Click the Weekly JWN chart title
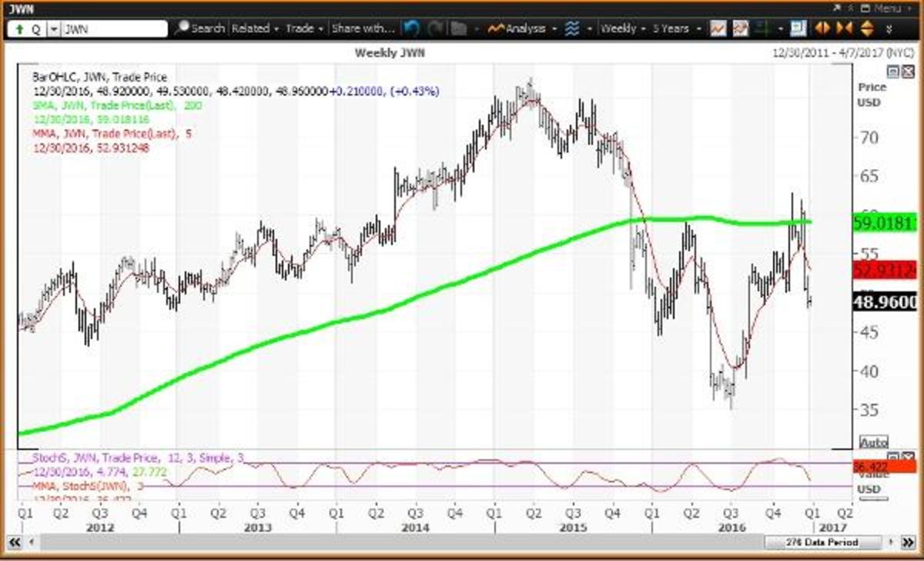The width and height of the screenshot is (924, 561). 390,53
